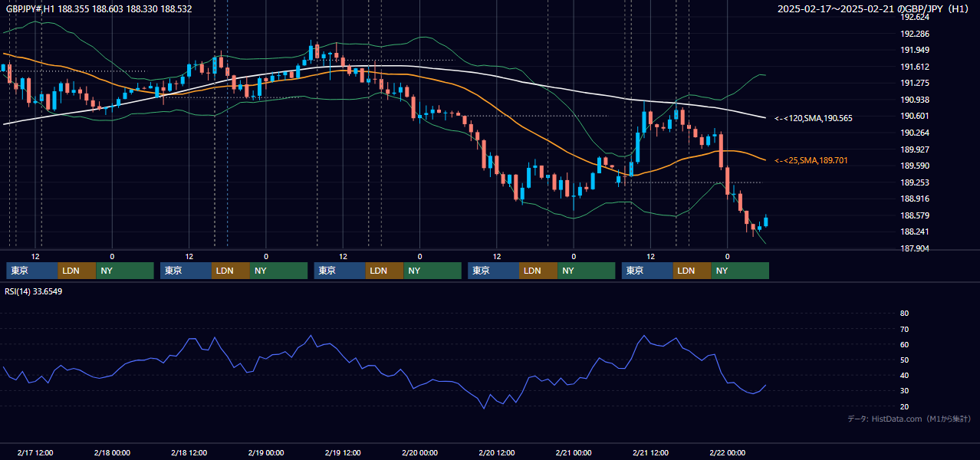This screenshot has height=460, width=980.
Task: Click the 192.286 price axis label
Action: point(915,34)
